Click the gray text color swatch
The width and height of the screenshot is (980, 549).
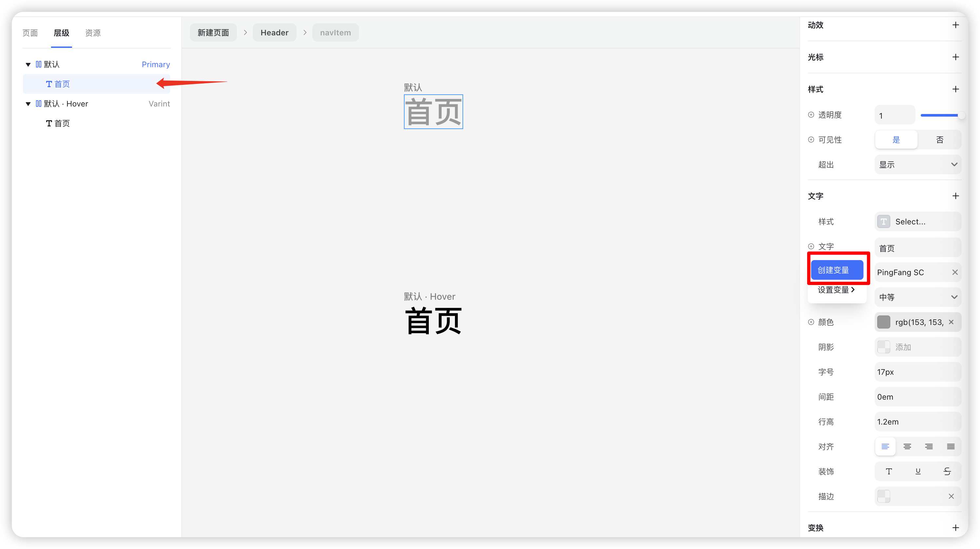pos(883,322)
